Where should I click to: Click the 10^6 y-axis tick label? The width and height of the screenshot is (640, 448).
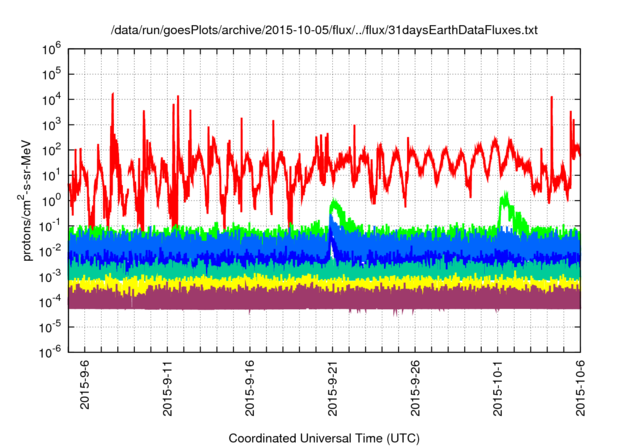click(x=51, y=49)
